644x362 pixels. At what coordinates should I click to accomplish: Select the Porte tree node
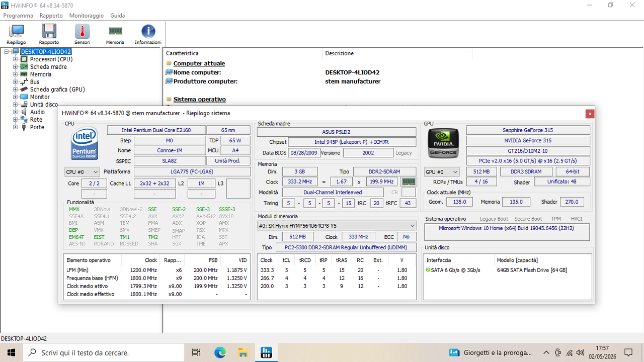(37, 127)
